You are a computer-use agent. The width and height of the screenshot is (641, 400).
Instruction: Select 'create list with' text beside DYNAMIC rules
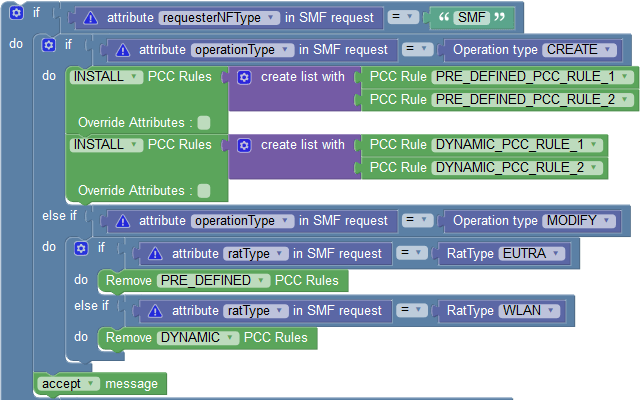[x=303, y=145]
